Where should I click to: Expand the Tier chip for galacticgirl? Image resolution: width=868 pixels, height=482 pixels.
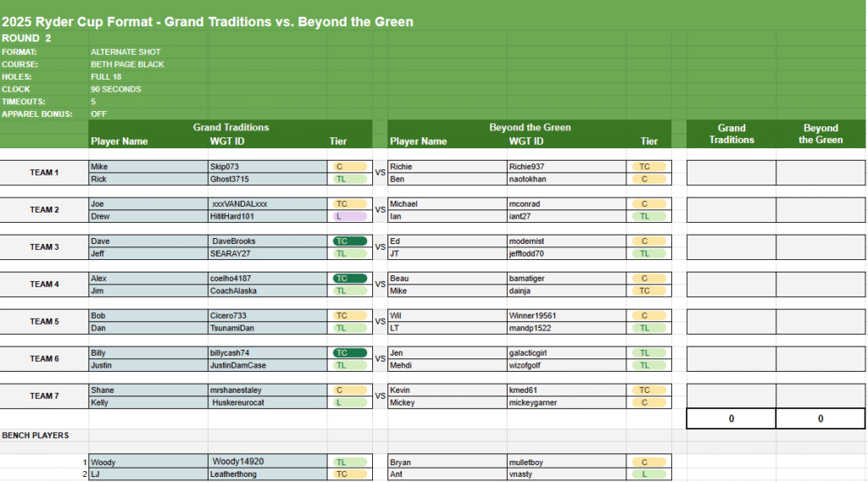649,353
